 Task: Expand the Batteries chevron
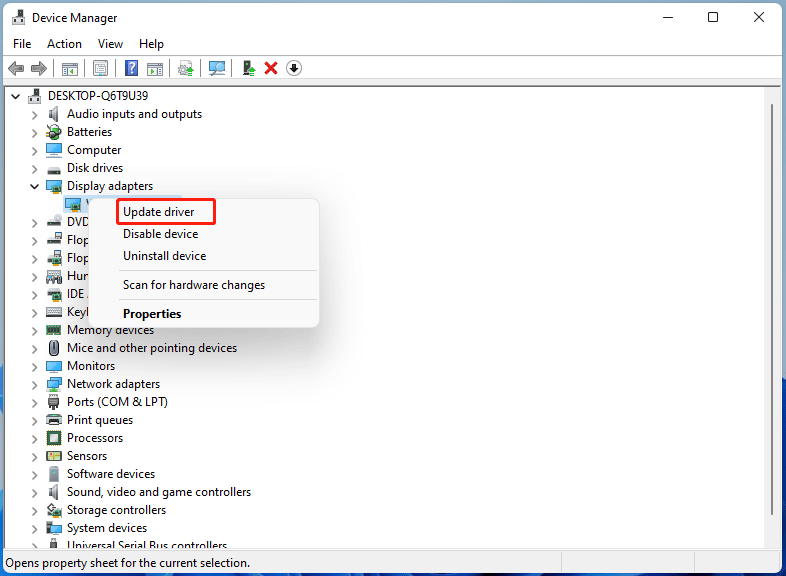click(34, 133)
